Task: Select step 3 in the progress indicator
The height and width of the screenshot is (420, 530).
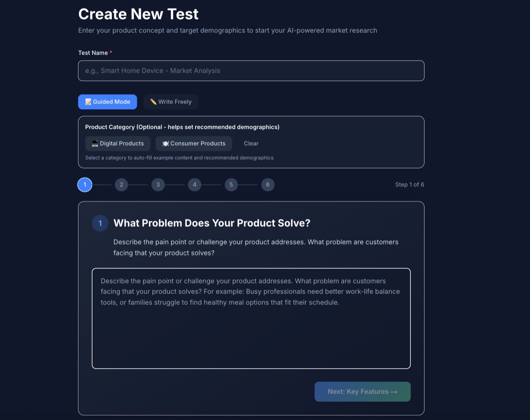Action: pos(158,184)
